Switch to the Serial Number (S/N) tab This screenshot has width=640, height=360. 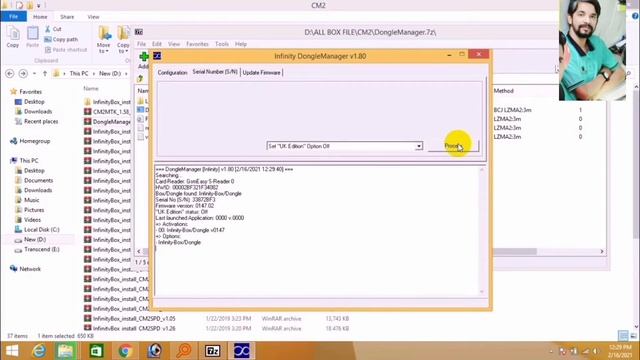pos(215,72)
